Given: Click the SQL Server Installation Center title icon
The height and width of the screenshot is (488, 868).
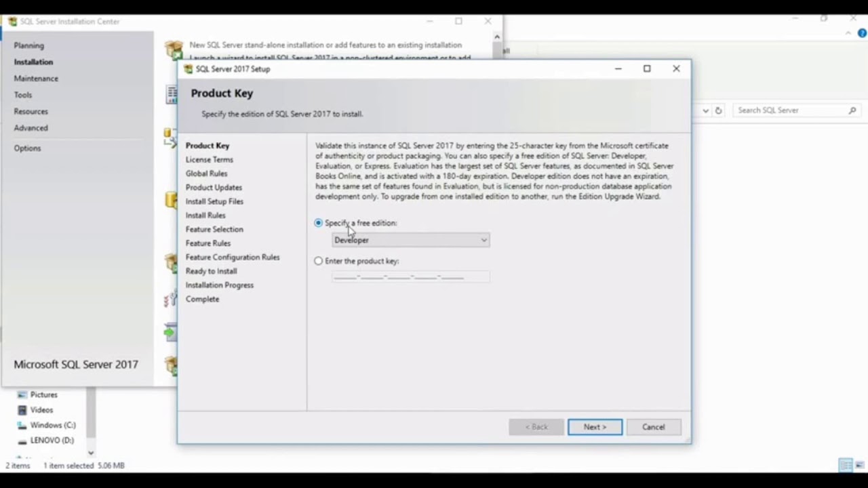Looking at the screenshot, I should 12,22.
